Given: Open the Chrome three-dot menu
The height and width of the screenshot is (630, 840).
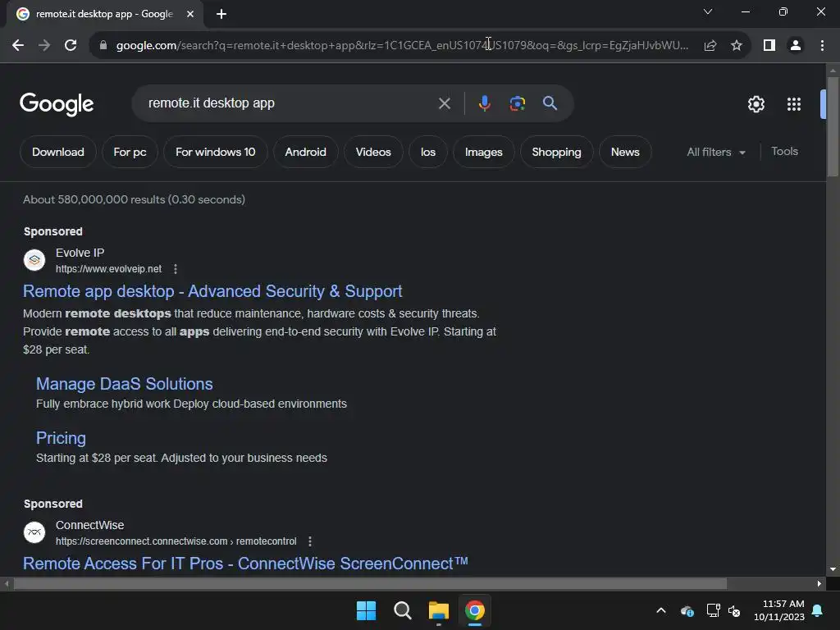Looking at the screenshot, I should coord(822,45).
